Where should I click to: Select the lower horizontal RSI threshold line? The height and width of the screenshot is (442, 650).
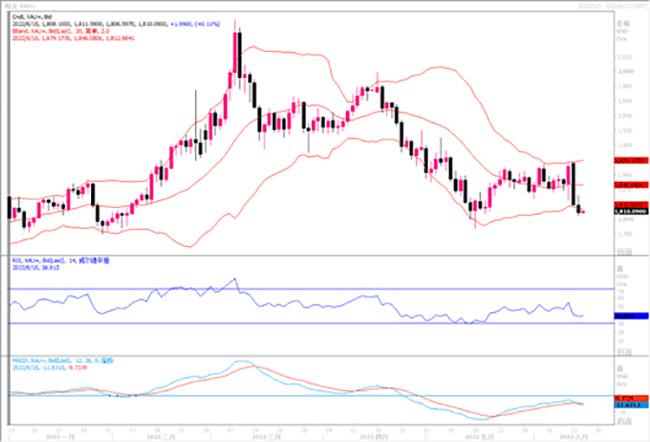click(x=300, y=322)
